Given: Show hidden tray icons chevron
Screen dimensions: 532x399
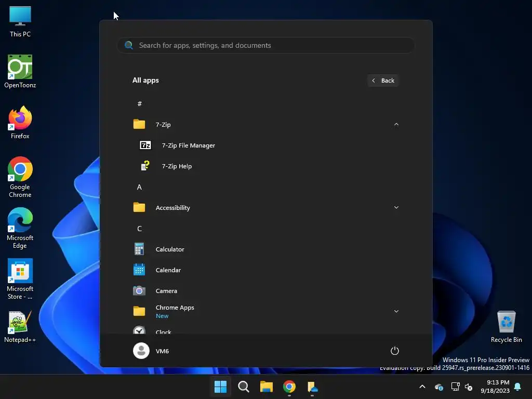Looking at the screenshot, I should click(x=422, y=387).
